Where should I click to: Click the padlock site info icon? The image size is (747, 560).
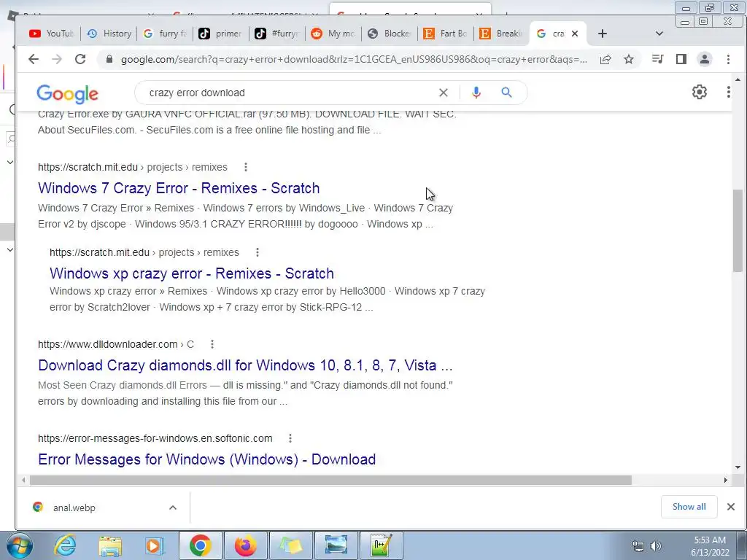(109, 59)
